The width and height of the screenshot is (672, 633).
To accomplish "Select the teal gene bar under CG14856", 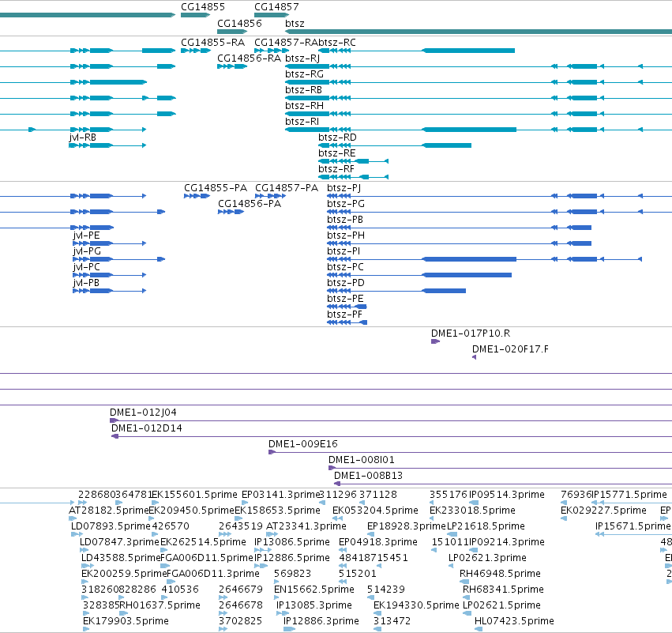I will pos(232,32).
